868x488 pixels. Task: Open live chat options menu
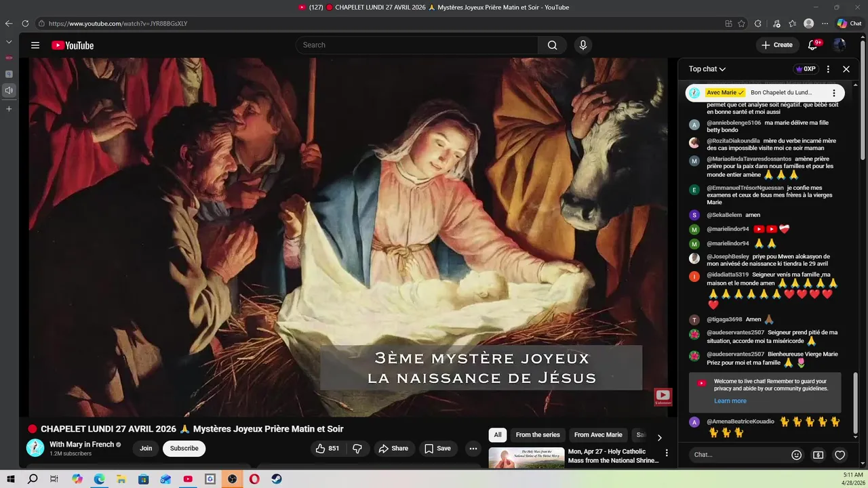828,69
